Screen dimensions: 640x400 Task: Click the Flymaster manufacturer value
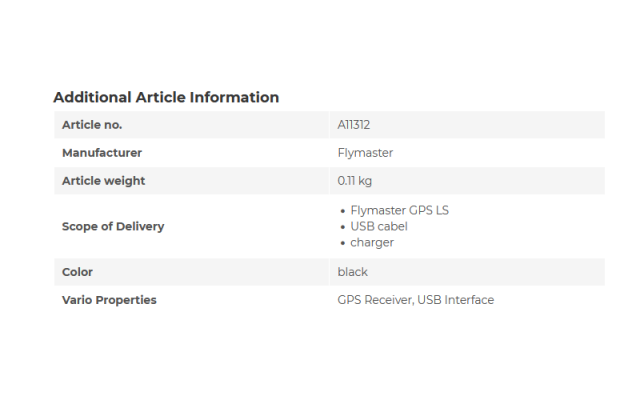pyautogui.click(x=365, y=153)
